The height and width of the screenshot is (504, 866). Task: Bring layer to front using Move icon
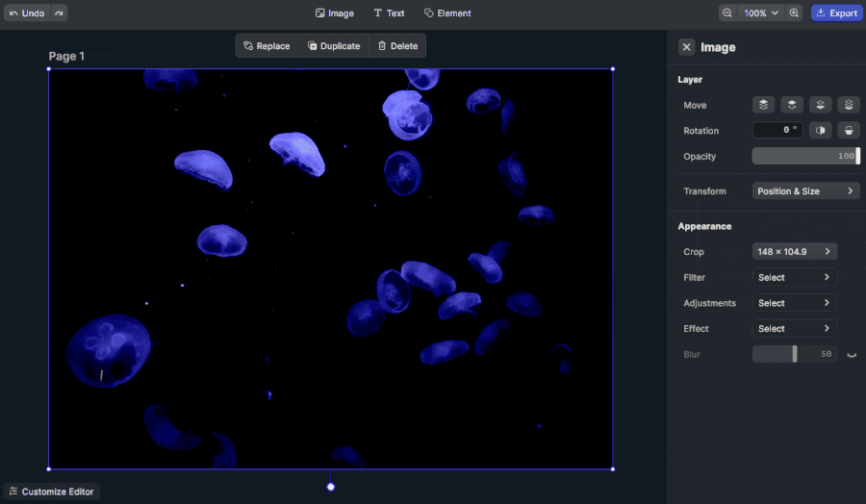(763, 105)
